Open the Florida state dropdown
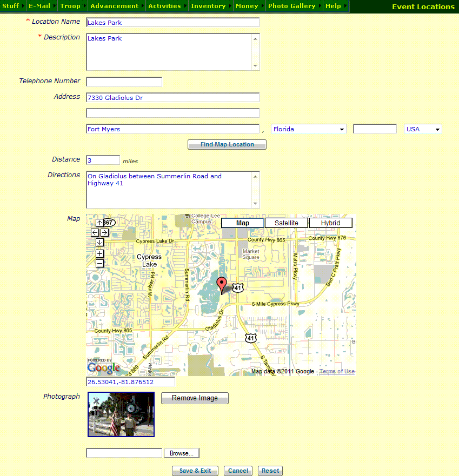The height and width of the screenshot is (476, 459). pos(309,129)
